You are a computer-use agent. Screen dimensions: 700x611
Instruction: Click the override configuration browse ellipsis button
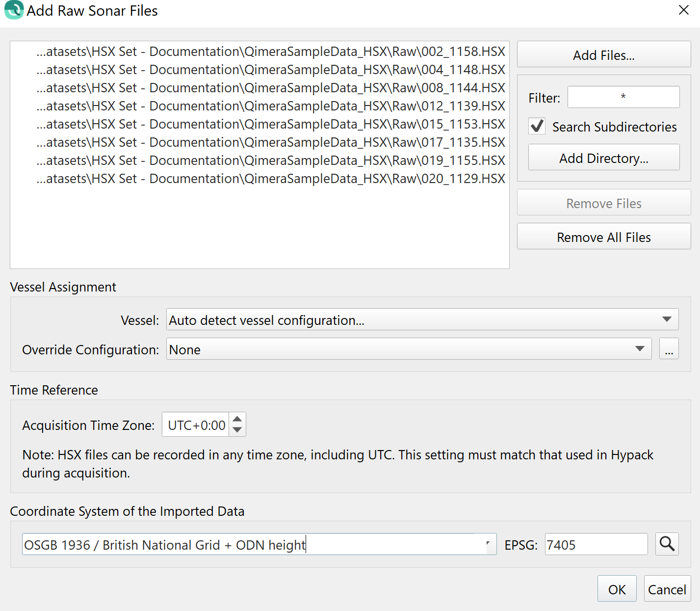pyautogui.click(x=669, y=349)
